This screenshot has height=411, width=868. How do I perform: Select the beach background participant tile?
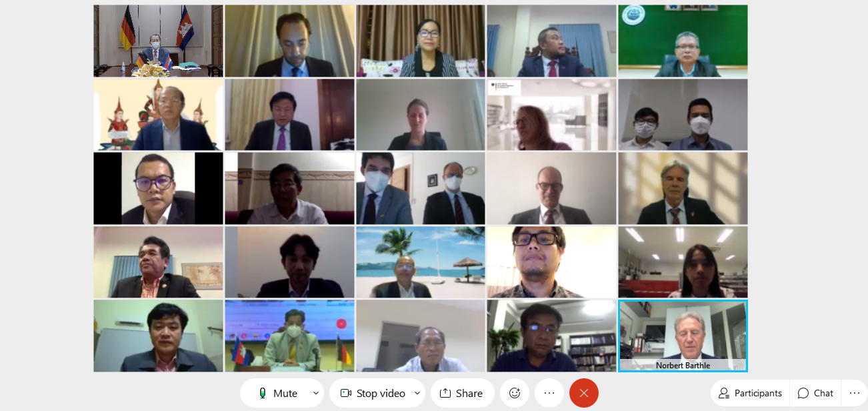[421, 262]
